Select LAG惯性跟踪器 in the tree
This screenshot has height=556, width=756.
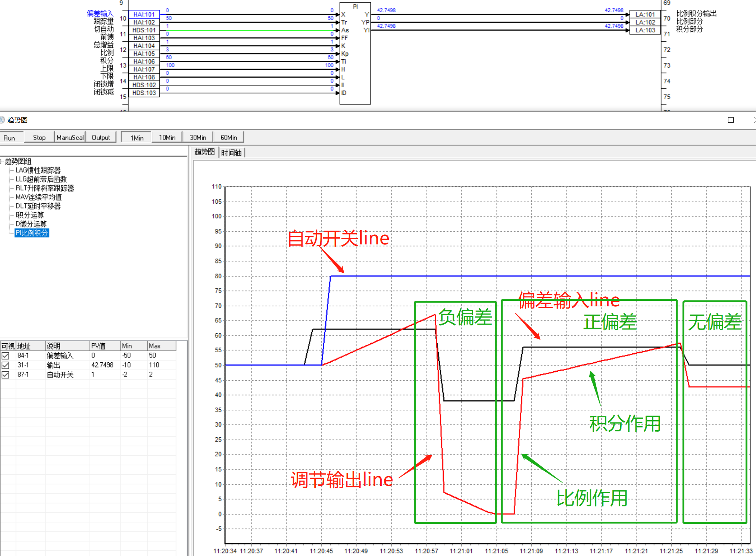[x=38, y=170]
